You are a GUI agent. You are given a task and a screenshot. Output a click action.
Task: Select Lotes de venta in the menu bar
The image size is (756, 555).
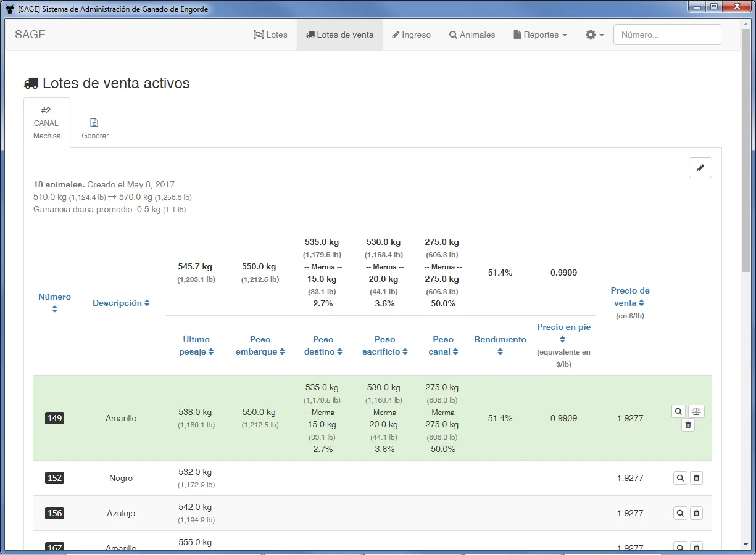(339, 35)
